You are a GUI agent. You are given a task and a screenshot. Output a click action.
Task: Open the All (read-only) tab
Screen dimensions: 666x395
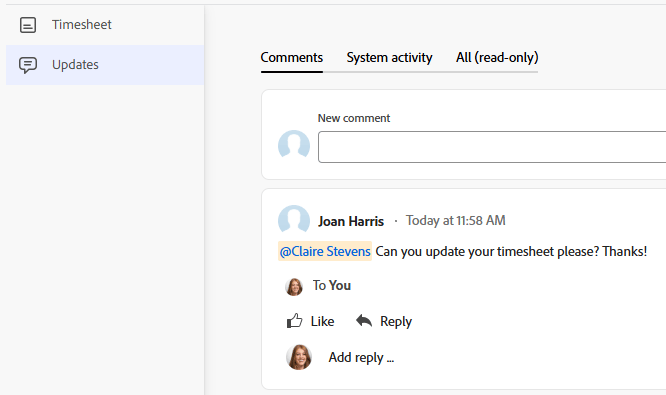tap(497, 57)
